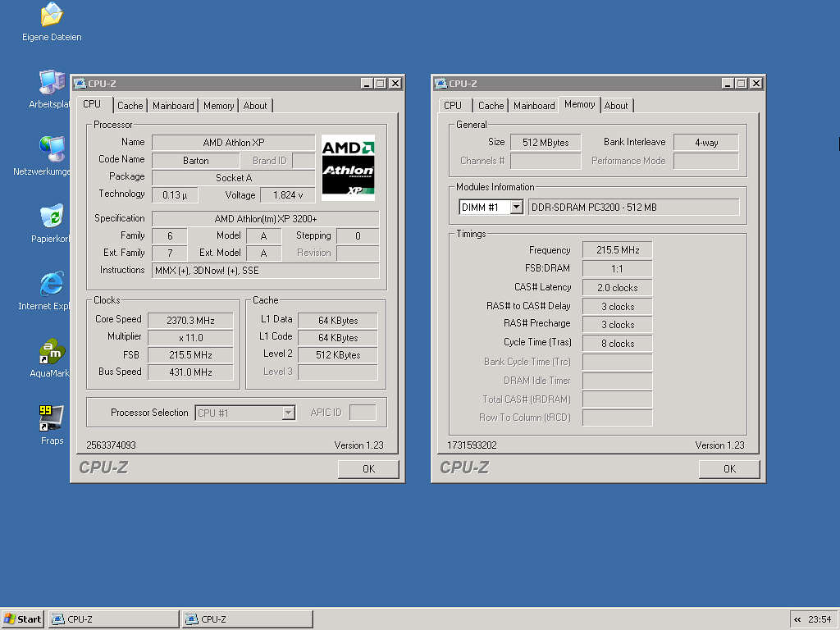This screenshot has height=630, width=840.
Task: Activate the second CPU-Z taskbar button
Action: coord(248,619)
